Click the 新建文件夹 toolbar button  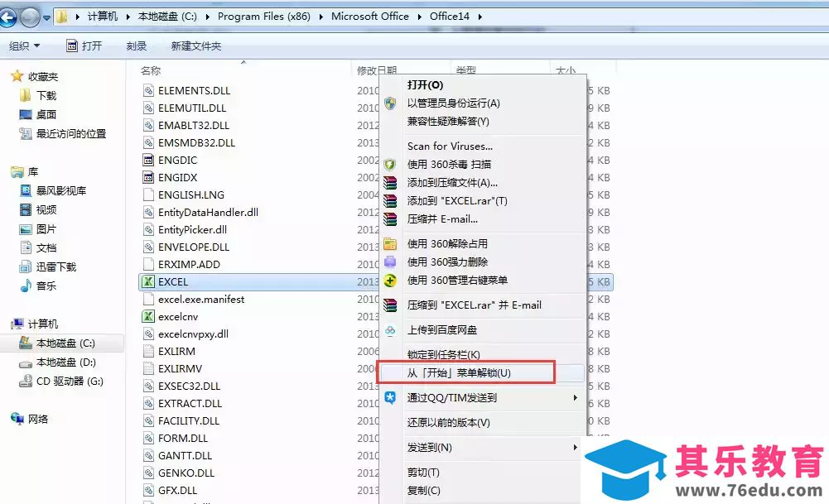[195, 46]
